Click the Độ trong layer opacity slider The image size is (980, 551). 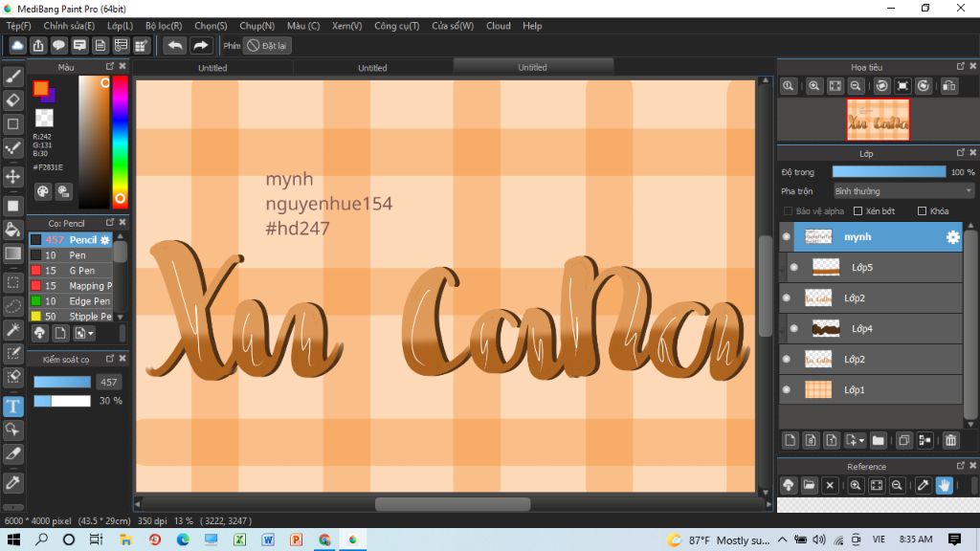coord(889,172)
